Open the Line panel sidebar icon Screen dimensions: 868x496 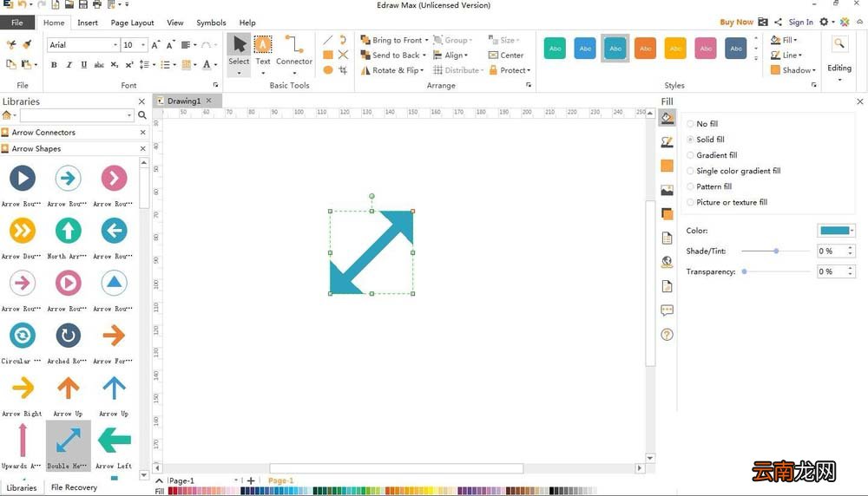pos(667,142)
